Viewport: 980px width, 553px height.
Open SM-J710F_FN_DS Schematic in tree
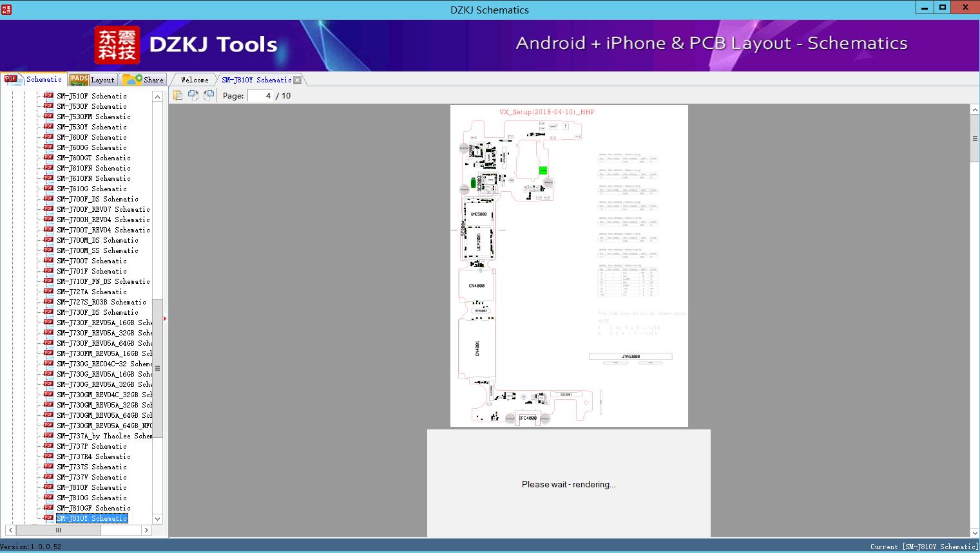pos(103,281)
